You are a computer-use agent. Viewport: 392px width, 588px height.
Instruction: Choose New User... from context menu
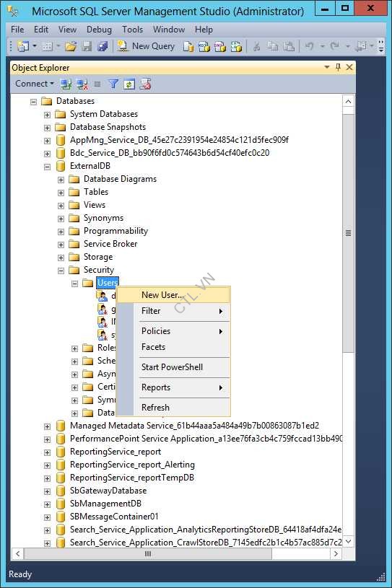click(x=173, y=295)
